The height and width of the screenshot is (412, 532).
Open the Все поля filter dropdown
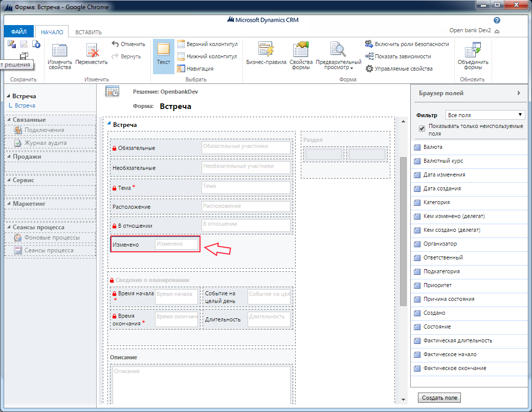coord(485,115)
